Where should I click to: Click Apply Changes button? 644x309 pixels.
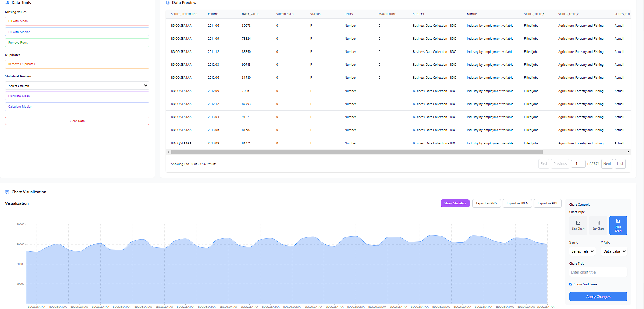(598, 297)
